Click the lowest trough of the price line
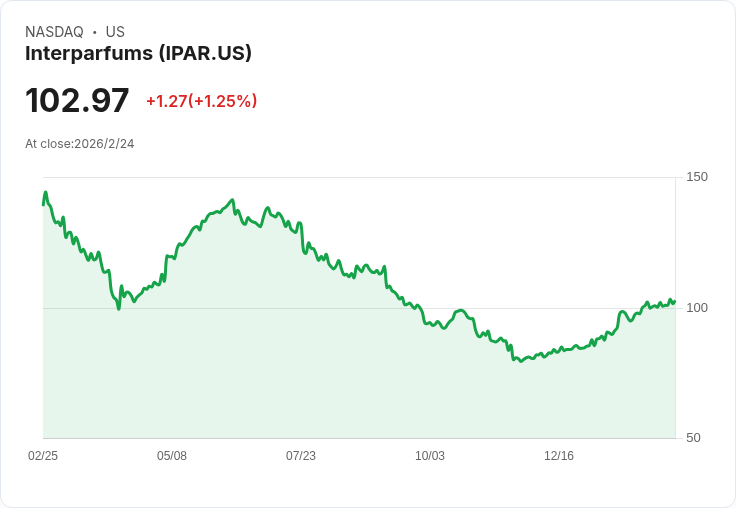 (x=521, y=361)
